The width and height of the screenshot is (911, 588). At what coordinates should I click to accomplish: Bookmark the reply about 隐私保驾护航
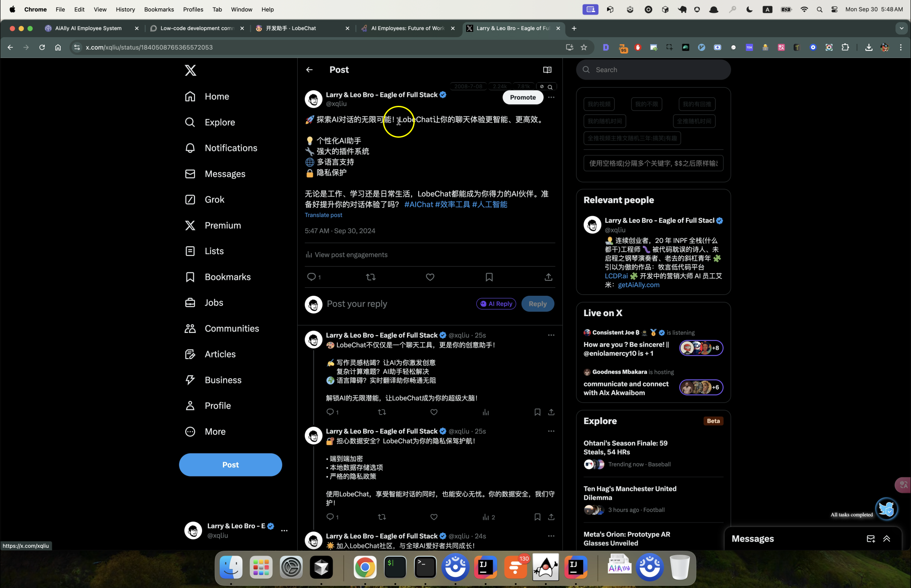click(537, 517)
